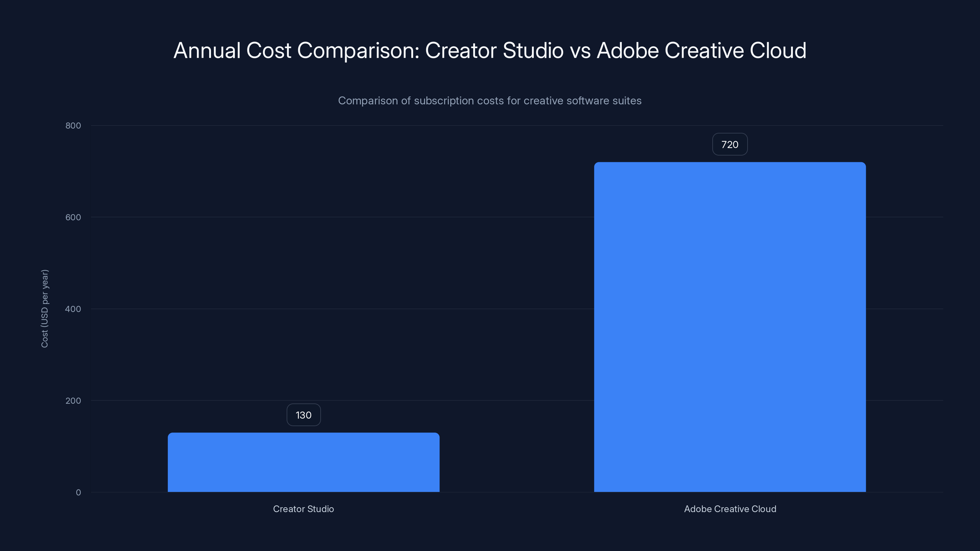Select the 130 value label badge
Image resolution: width=980 pixels, height=551 pixels.
tap(303, 415)
